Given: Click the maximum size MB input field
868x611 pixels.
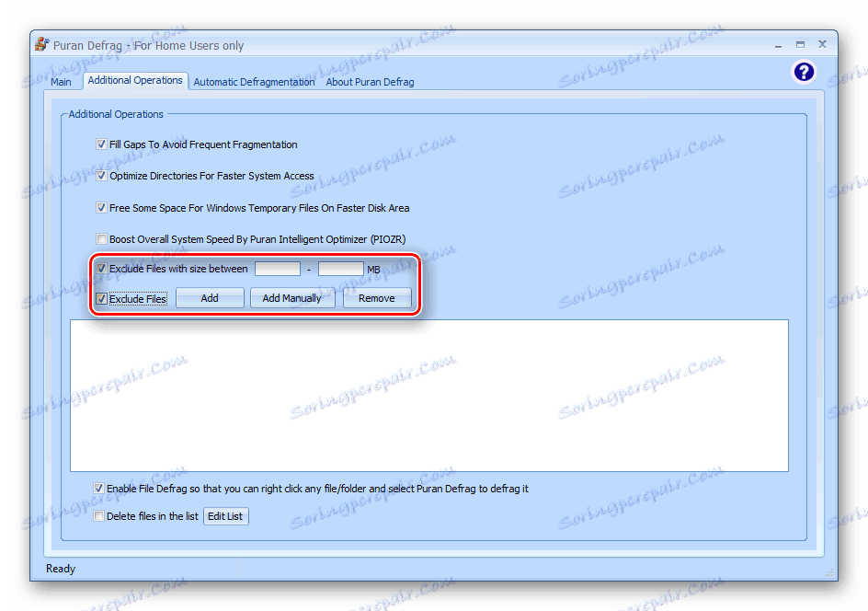Looking at the screenshot, I should (341, 269).
